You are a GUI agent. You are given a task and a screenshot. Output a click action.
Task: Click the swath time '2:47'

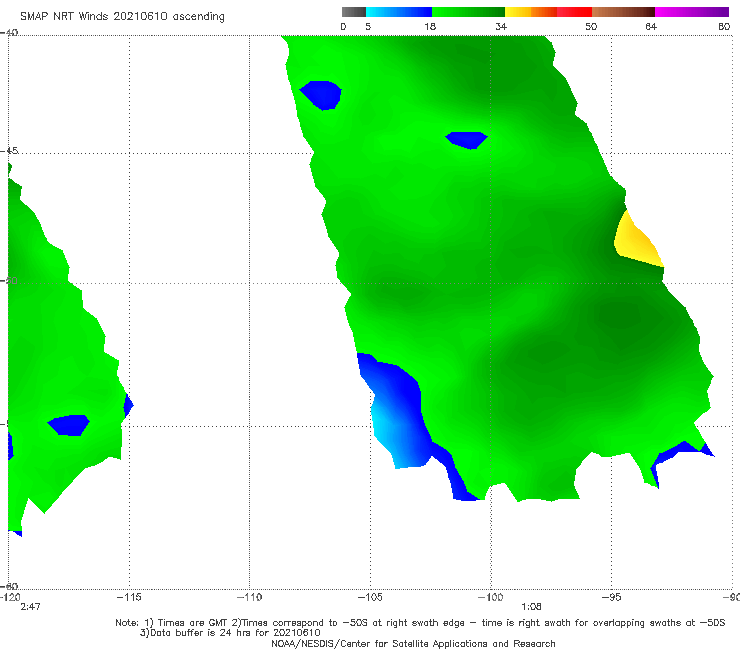click(30, 607)
